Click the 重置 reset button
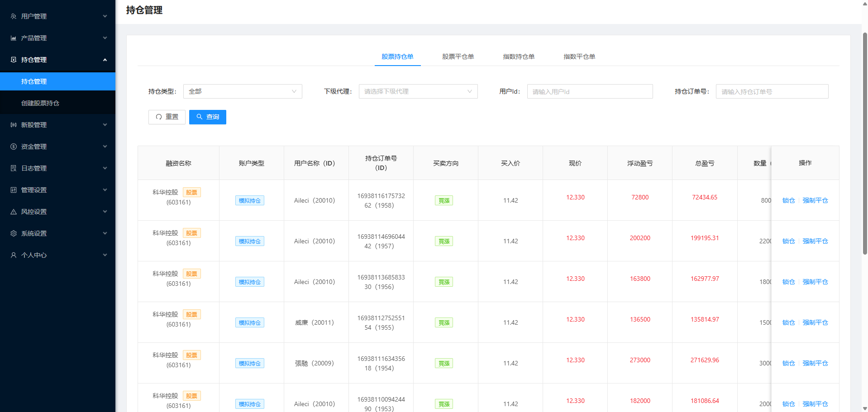 tap(167, 117)
